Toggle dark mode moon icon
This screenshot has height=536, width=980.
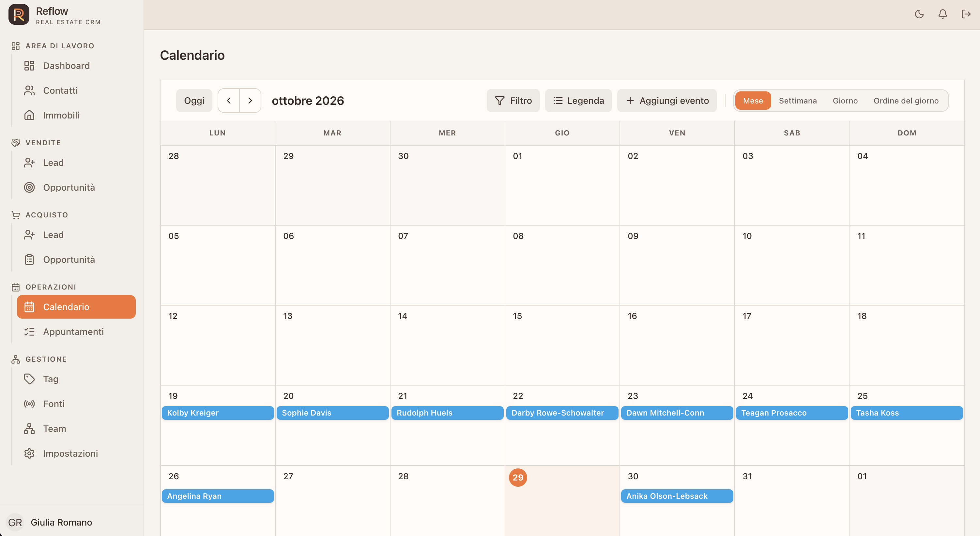[919, 14]
